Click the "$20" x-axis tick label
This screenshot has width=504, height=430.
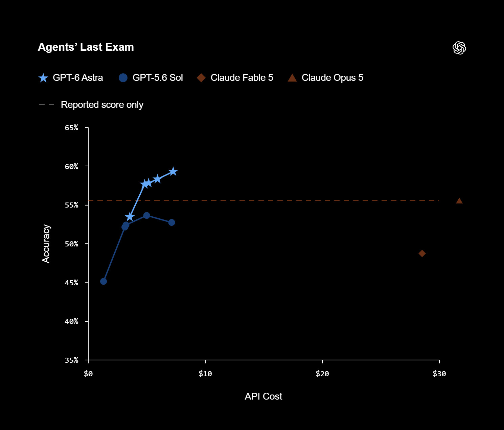(322, 374)
